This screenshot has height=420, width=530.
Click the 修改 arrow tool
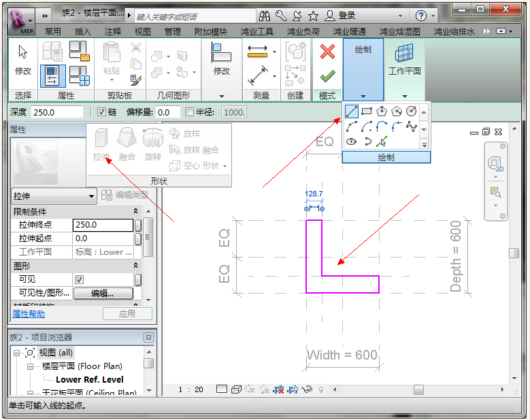click(23, 58)
